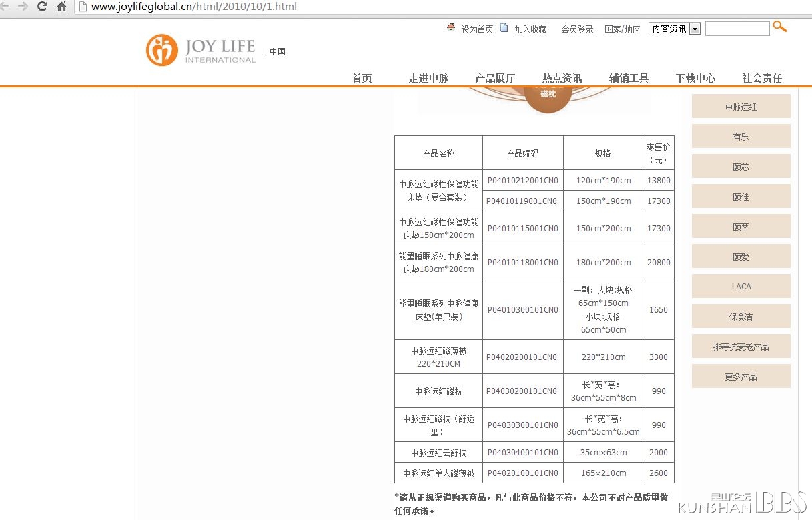Click the 3300 price cell
This screenshot has width=812, height=520.
(x=659, y=357)
